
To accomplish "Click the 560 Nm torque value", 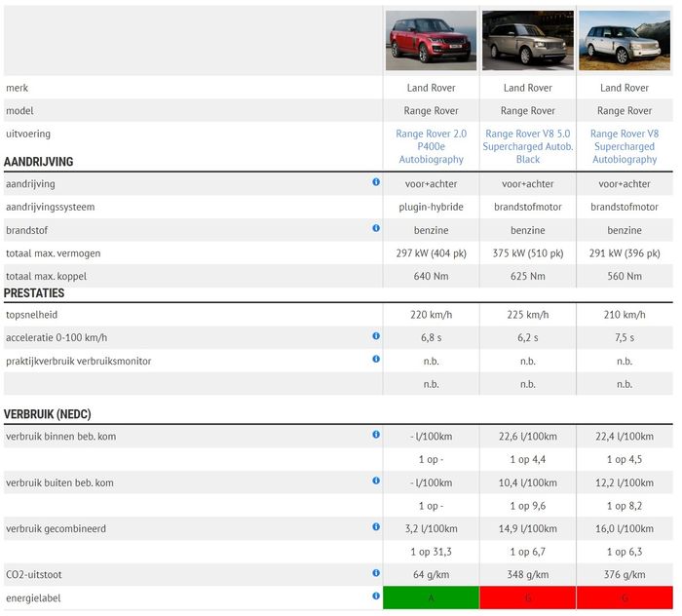I will click(x=625, y=276).
